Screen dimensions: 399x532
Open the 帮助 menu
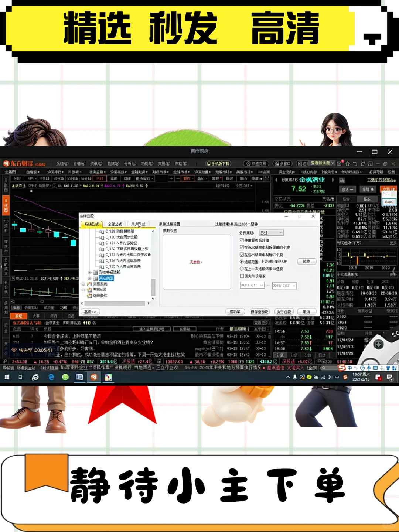click(181, 163)
